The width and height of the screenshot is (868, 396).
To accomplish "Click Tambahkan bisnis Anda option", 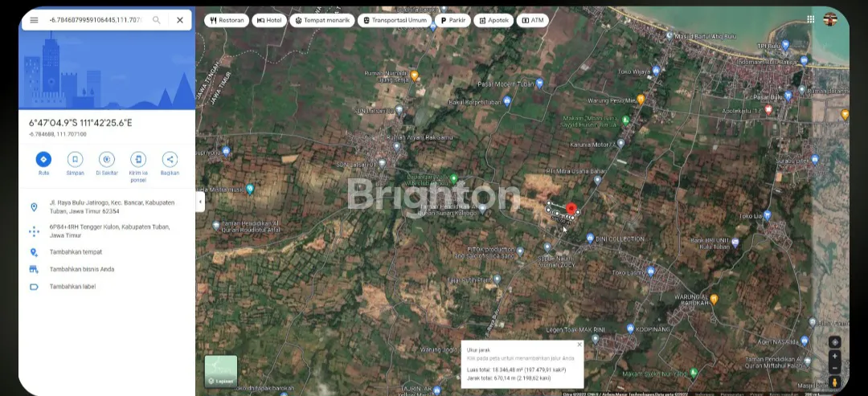I will 81,269.
